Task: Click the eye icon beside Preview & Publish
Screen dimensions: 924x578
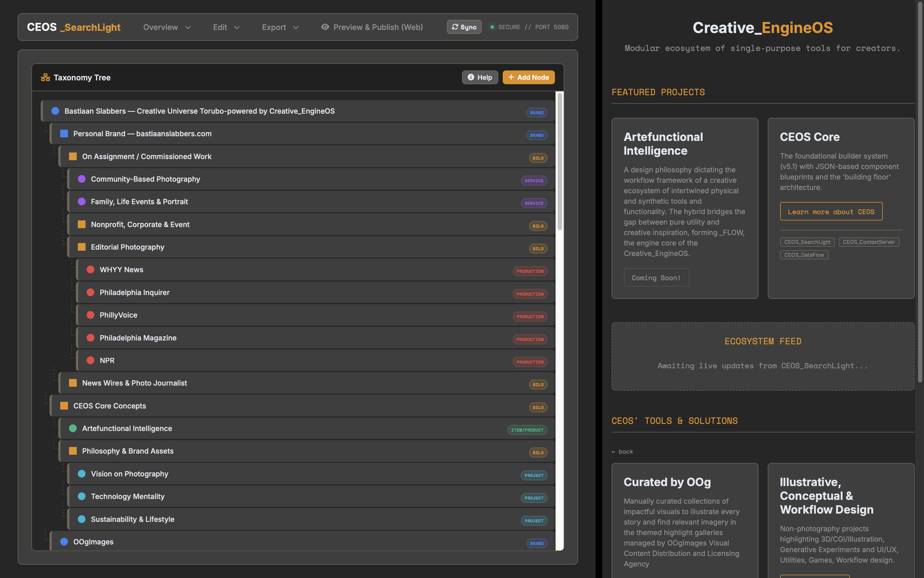Action: [325, 27]
